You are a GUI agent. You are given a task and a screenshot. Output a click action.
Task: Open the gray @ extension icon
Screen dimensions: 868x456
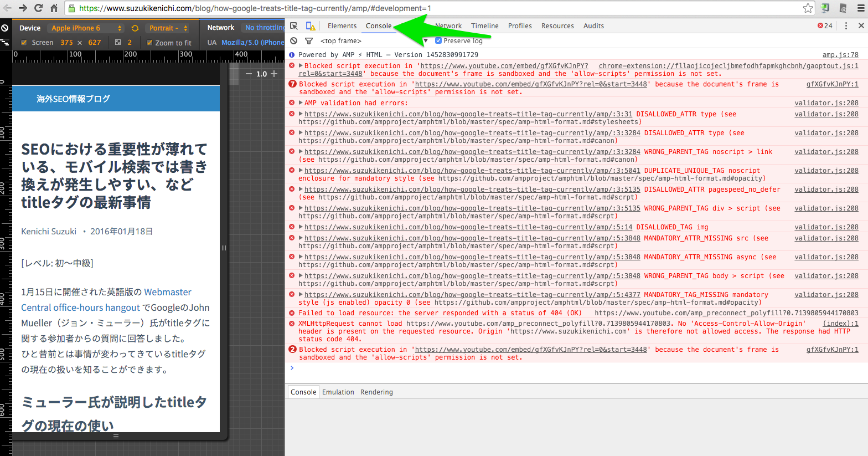coord(843,8)
